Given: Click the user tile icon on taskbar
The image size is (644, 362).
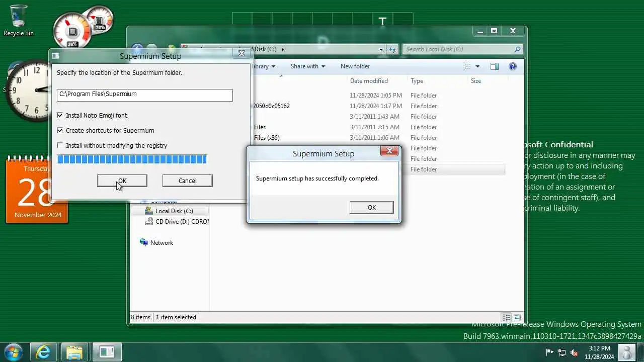Looking at the screenshot, I should pyautogui.click(x=627, y=352).
